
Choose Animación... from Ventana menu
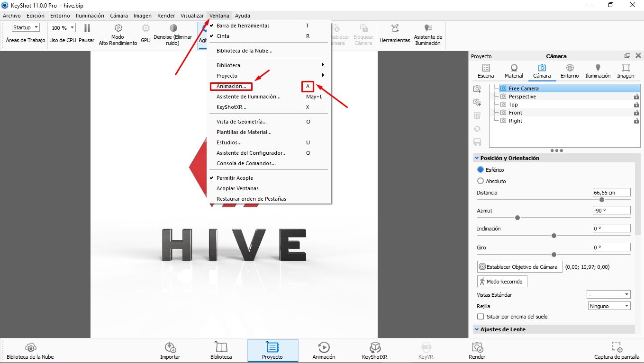coord(270,86)
